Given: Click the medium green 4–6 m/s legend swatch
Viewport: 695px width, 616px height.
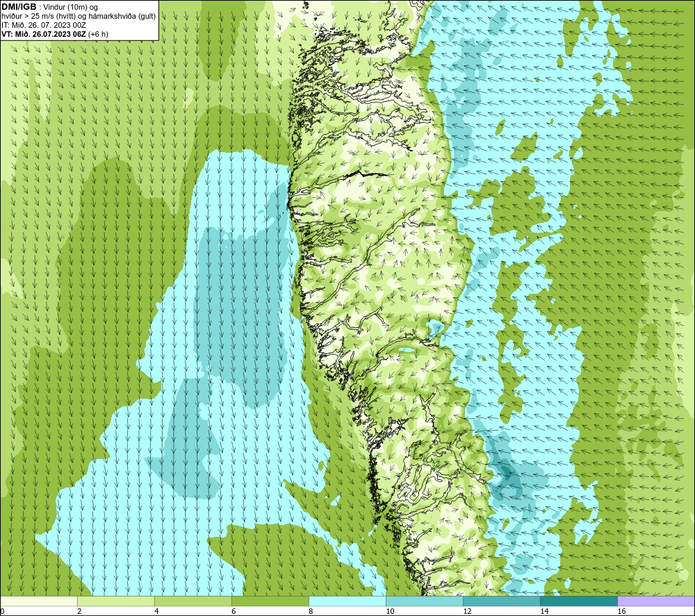Looking at the screenshot, I should [x=193, y=601].
